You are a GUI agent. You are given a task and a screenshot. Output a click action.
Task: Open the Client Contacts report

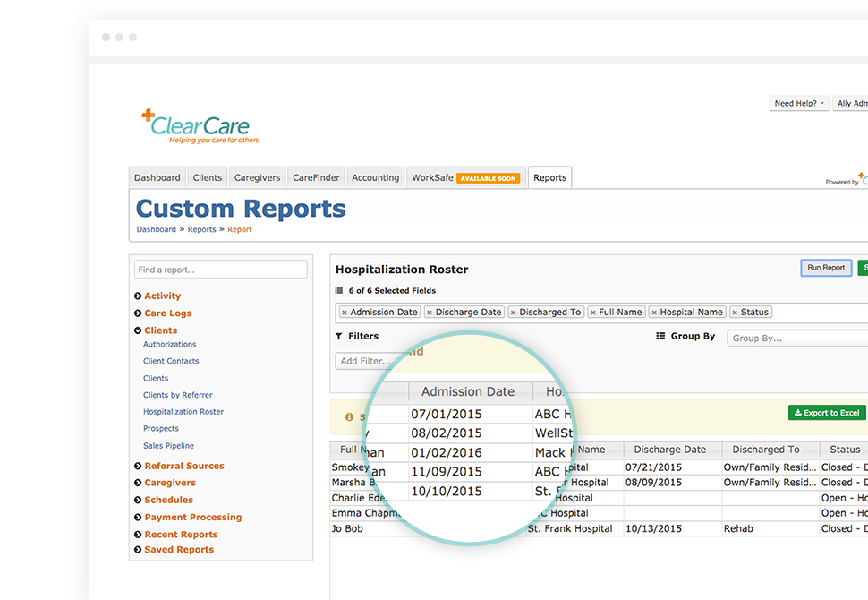[x=171, y=361]
